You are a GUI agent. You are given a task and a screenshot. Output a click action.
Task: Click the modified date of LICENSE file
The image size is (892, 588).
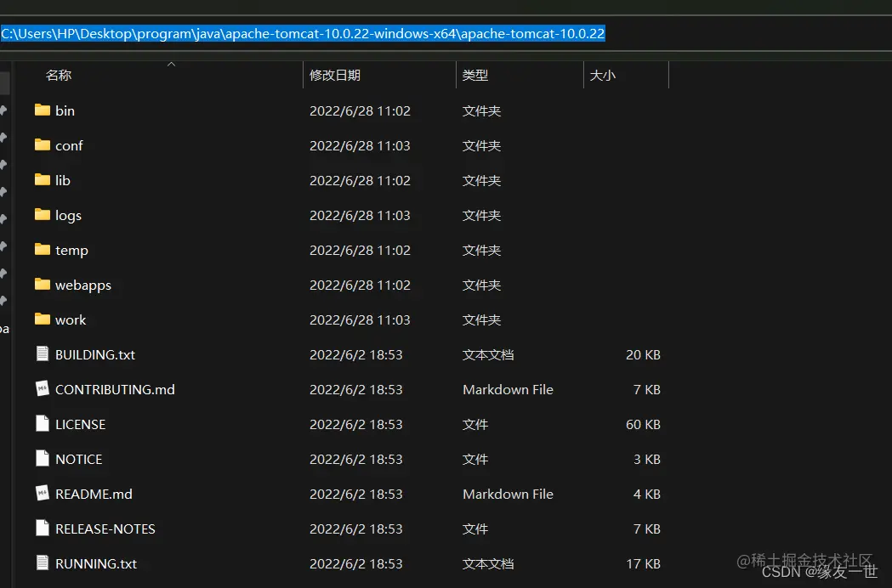click(x=356, y=424)
